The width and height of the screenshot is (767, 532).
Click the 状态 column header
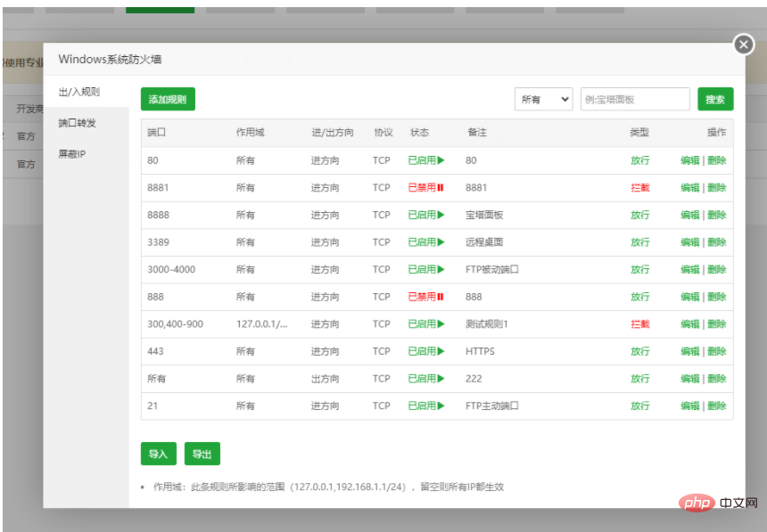(419, 133)
